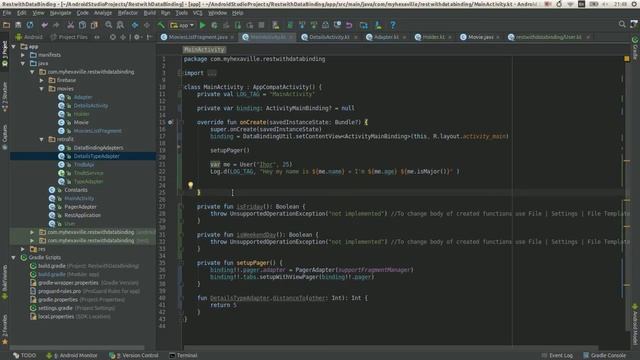Click the Paste icon in toolbar

[x=94, y=25]
